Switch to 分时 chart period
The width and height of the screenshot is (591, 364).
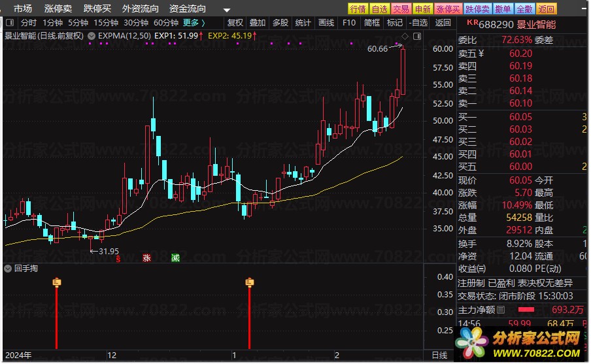click(x=29, y=23)
